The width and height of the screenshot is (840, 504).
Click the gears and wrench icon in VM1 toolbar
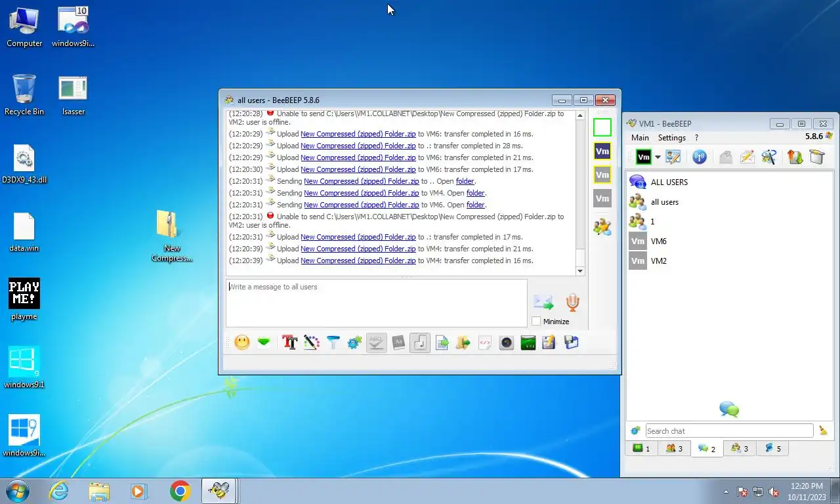[769, 157]
